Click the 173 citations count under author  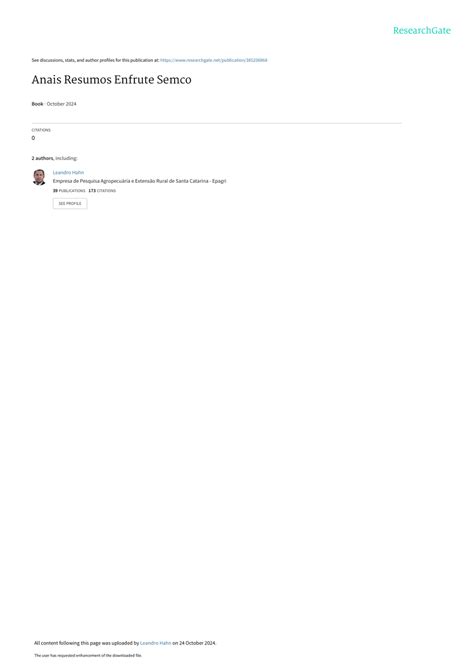(x=102, y=191)
